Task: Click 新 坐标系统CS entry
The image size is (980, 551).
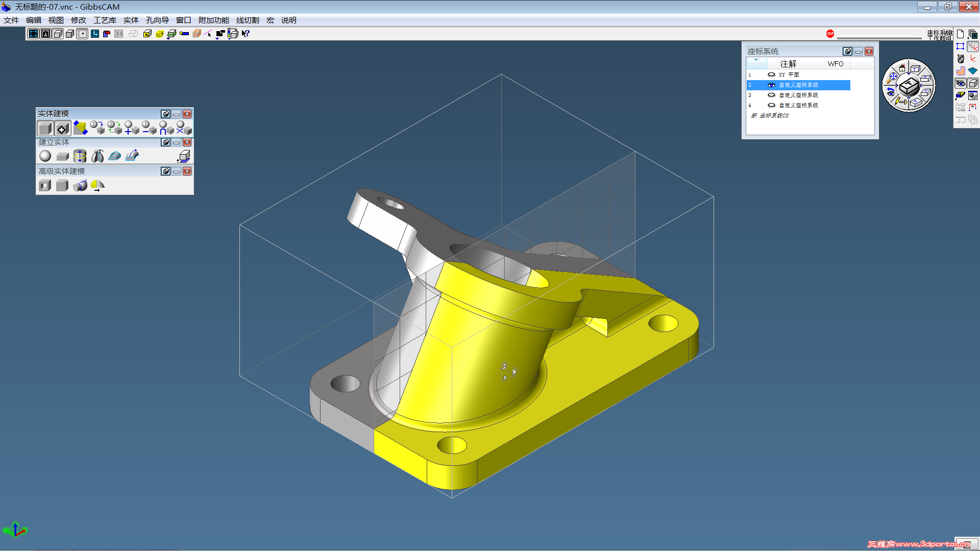Action: (x=770, y=116)
